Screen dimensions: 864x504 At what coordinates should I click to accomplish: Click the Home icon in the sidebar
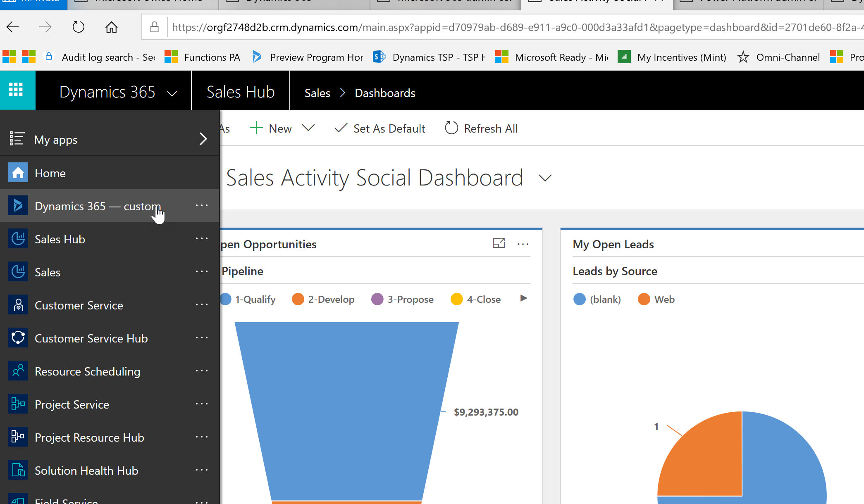[18, 173]
